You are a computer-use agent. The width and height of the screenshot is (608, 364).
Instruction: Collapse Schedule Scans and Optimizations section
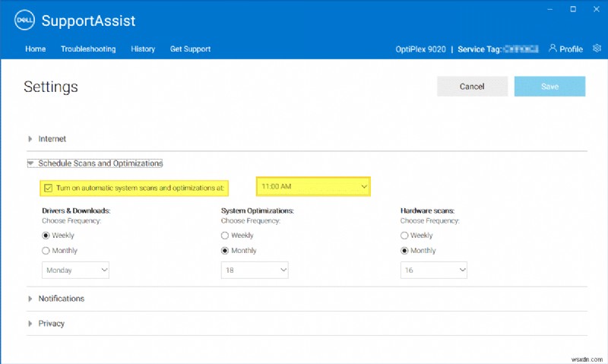(95, 163)
